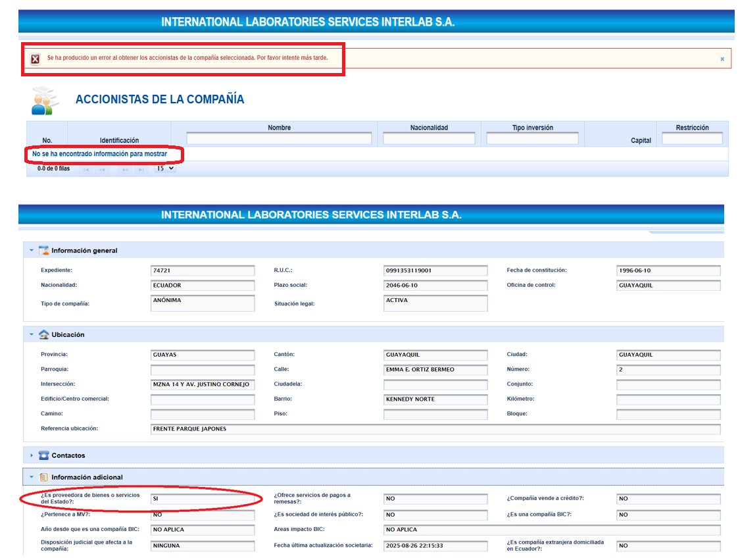Image resolution: width=738 pixels, height=560 pixels.
Task: Click the Barrio field KENNEDY NORTE
Action: click(x=435, y=399)
